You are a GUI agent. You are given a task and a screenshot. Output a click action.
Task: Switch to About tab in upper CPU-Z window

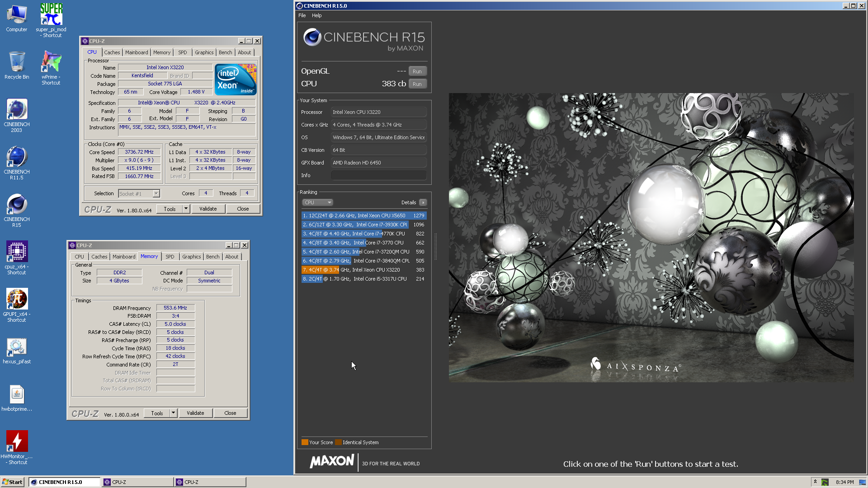pyautogui.click(x=245, y=52)
